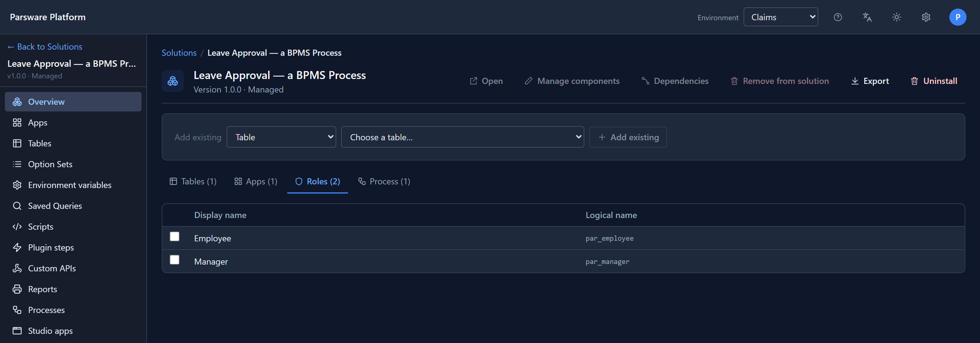Image resolution: width=980 pixels, height=343 pixels.
Task: Switch to the Process (1) tab
Action: (384, 181)
